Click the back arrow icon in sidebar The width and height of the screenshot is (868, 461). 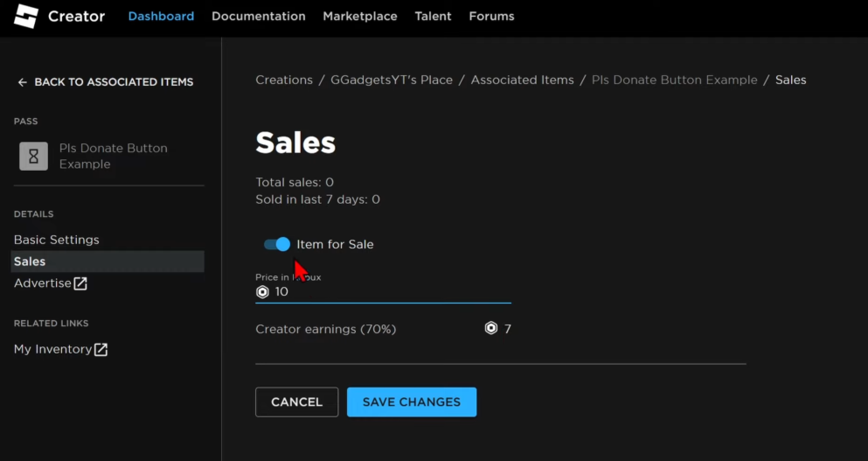click(22, 82)
